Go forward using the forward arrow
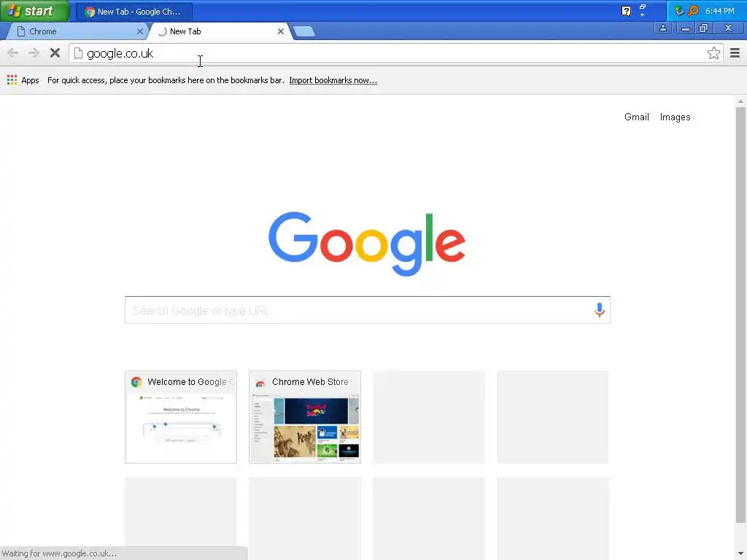Screen dimensions: 747x560 coord(34,52)
